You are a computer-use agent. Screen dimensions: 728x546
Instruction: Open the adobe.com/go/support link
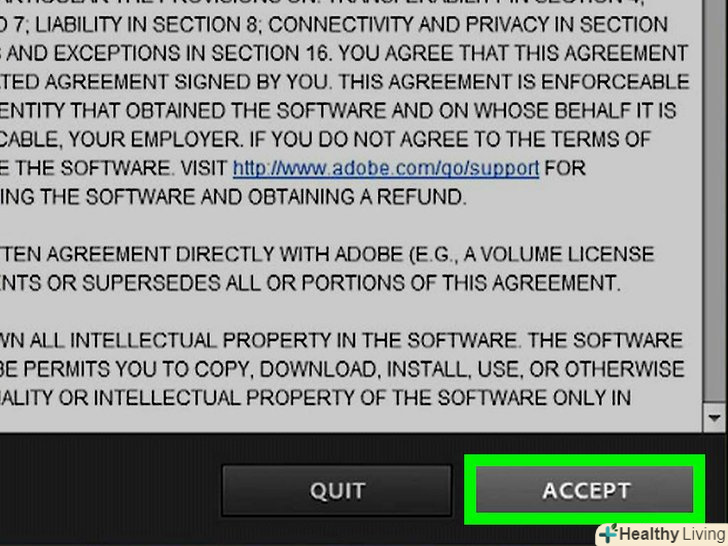pyautogui.click(x=386, y=168)
